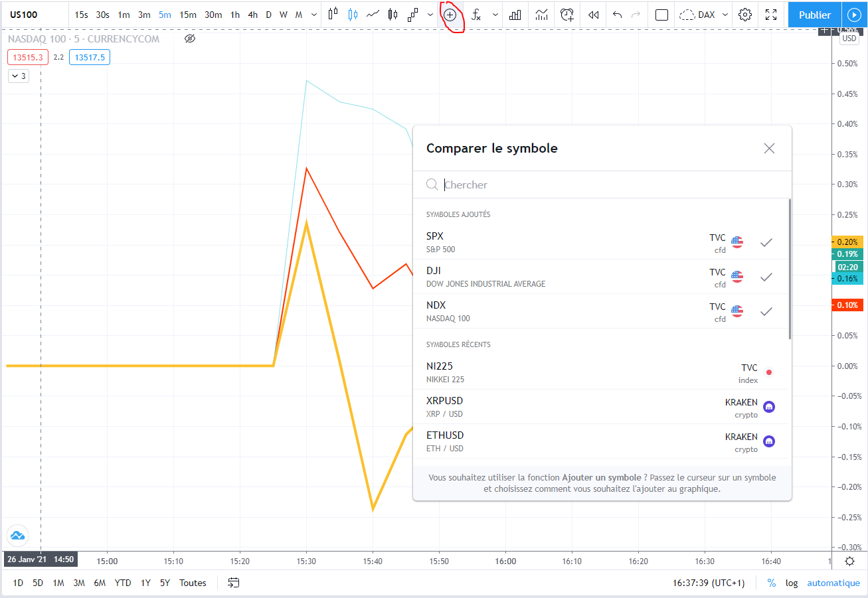Select the 4h timeframe
The width and height of the screenshot is (868, 598).
252,15
